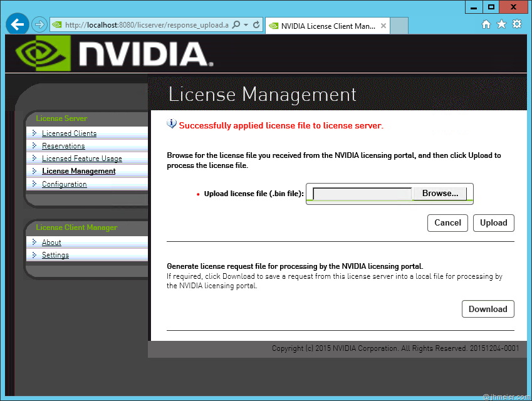Click the license file path input field

coord(362,194)
